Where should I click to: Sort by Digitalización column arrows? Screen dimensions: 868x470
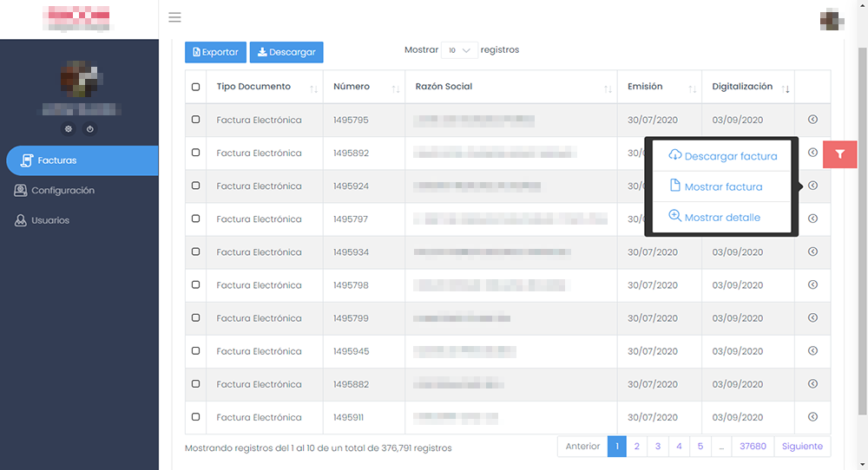coord(785,89)
